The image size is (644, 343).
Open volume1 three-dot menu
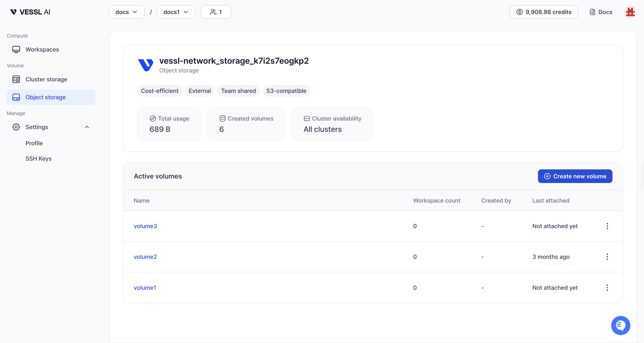click(x=607, y=287)
